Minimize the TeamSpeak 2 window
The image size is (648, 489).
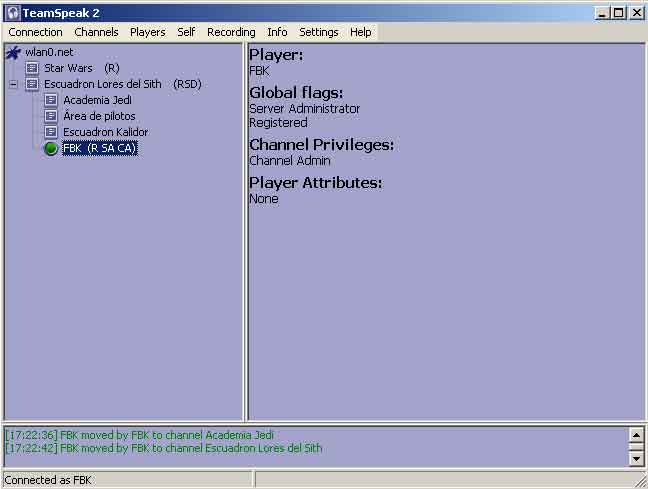click(603, 13)
